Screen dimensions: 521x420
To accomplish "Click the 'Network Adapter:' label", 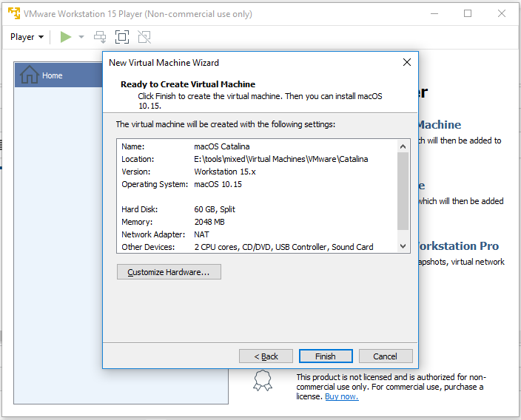I will point(153,234).
